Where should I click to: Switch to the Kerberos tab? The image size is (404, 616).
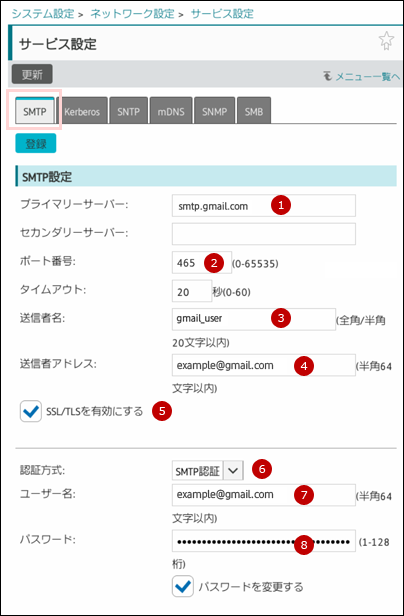click(82, 111)
